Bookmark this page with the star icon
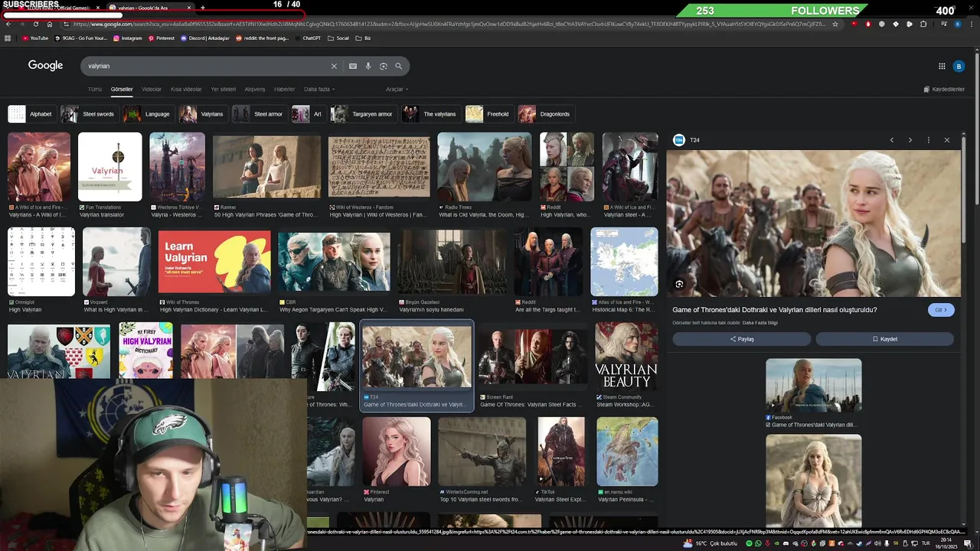The width and height of the screenshot is (980, 551). click(835, 24)
